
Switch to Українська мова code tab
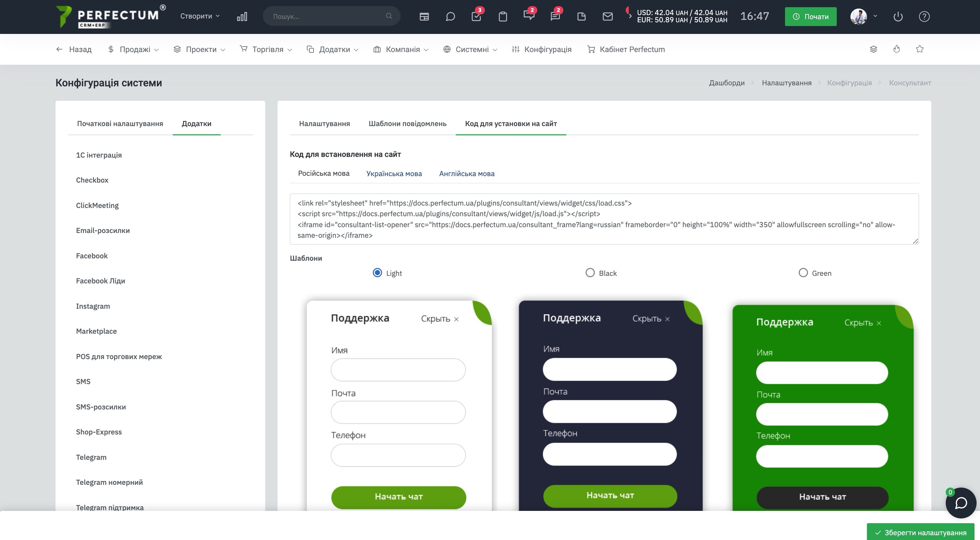tap(394, 173)
